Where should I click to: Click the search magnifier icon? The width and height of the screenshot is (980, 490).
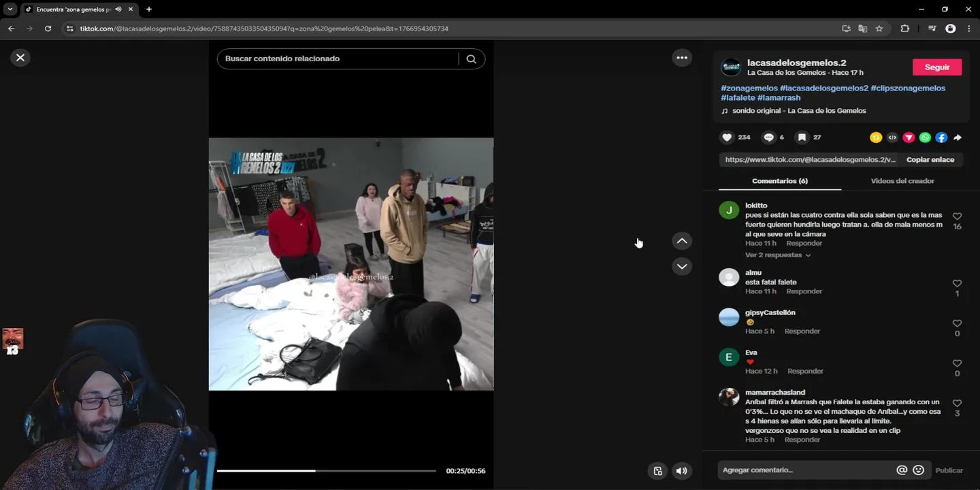(471, 59)
